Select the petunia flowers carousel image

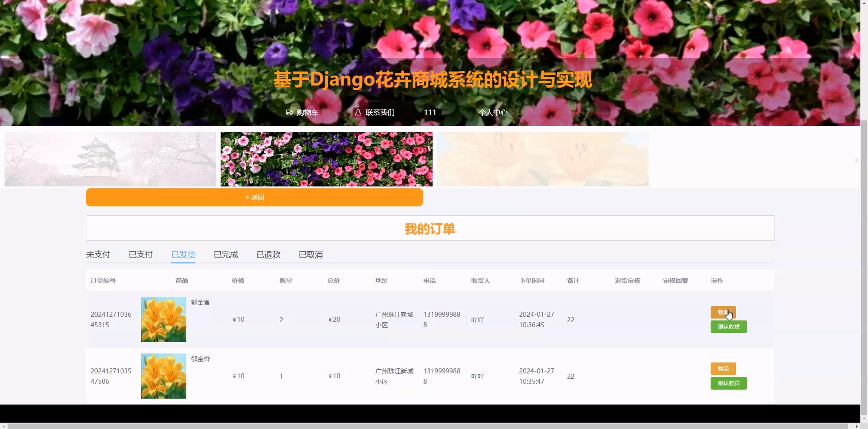[327, 159]
